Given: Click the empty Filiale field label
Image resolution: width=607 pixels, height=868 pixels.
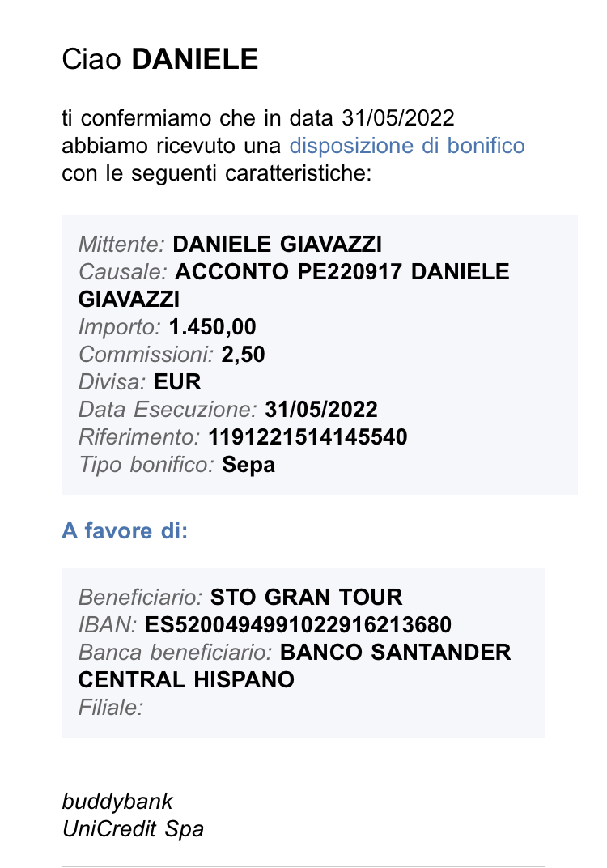Looking at the screenshot, I should 111,707.
